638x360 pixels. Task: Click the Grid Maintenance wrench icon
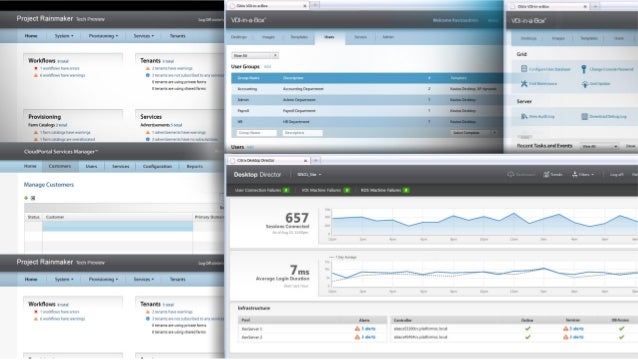pos(524,83)
